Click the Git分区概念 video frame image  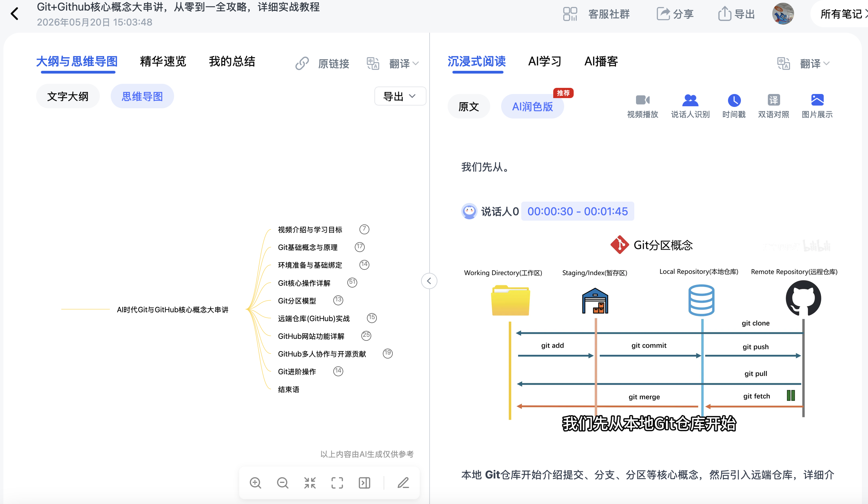coord(650,334)
